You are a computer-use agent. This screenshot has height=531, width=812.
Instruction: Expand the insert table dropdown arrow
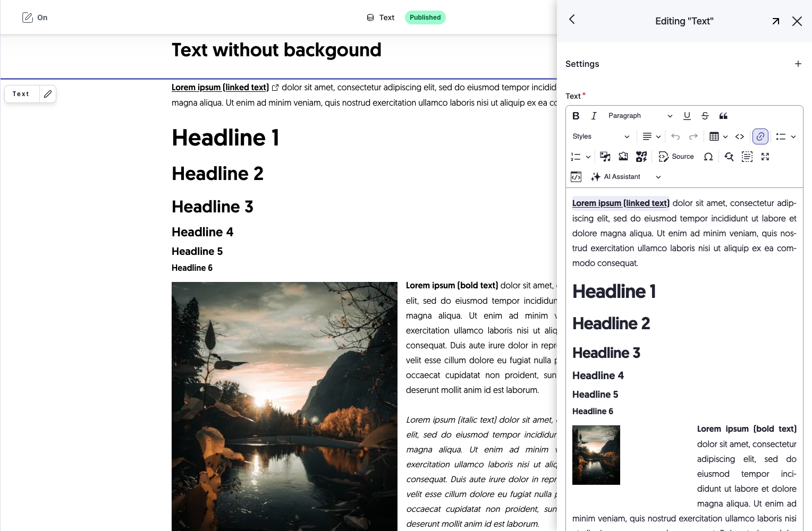(x=725, y=136)
